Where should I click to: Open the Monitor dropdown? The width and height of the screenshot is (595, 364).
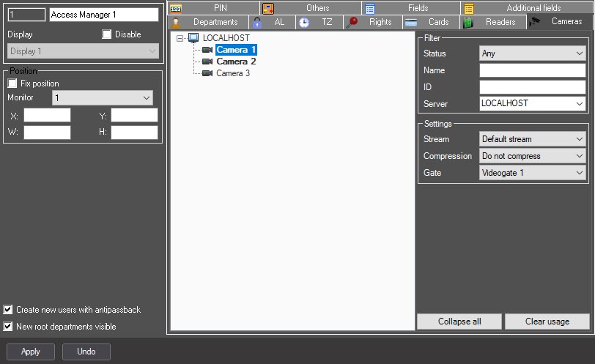click(x=103, y=98)
